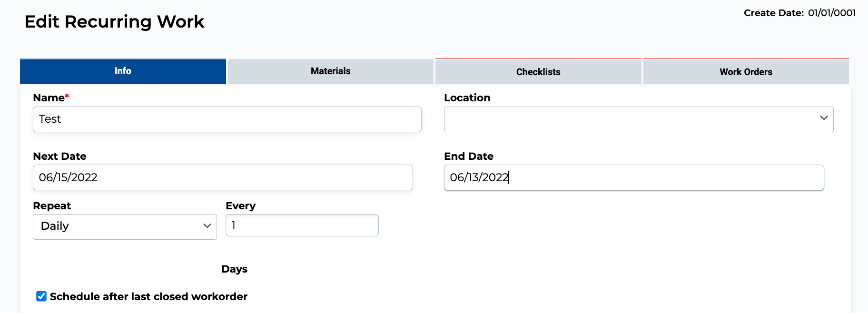Screen dimensions: 868x313
Task: Click the Every interval field
Action: pos(302,225)
